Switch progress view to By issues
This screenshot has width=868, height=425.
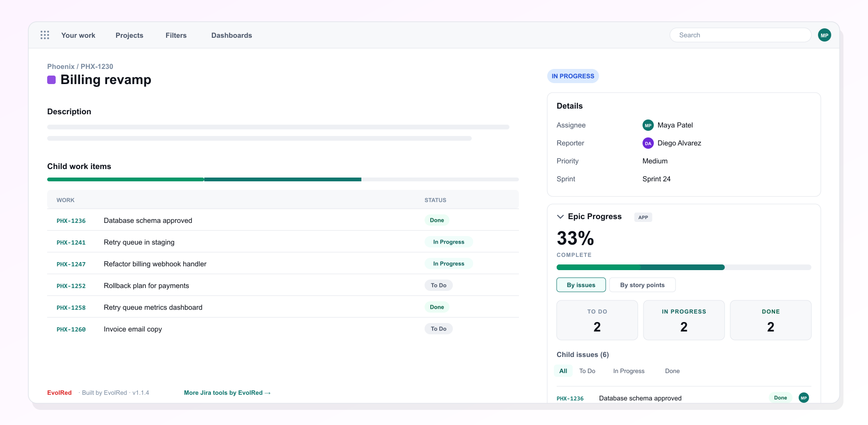point(581,285)
